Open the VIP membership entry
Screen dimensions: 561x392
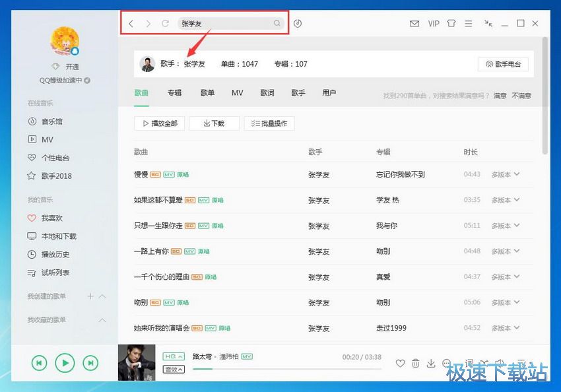point(434,24)
